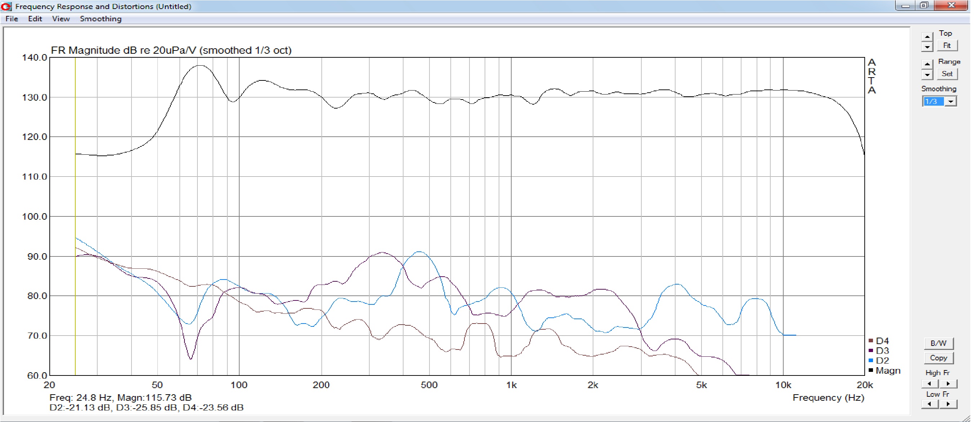Image resolution: width=980 pixels, height=422 pixels.
Task: Open the View menu
Action: (61, 19)
